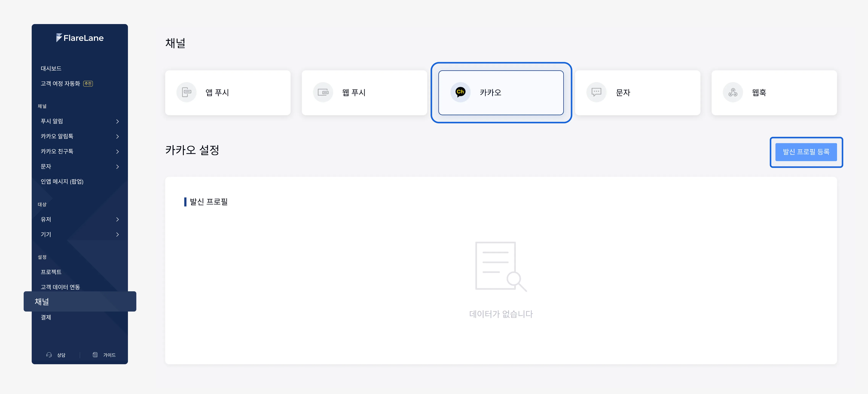Click the 문자 speech bubble icon
The height and width of the screenshot is (394, 868).
596,92
